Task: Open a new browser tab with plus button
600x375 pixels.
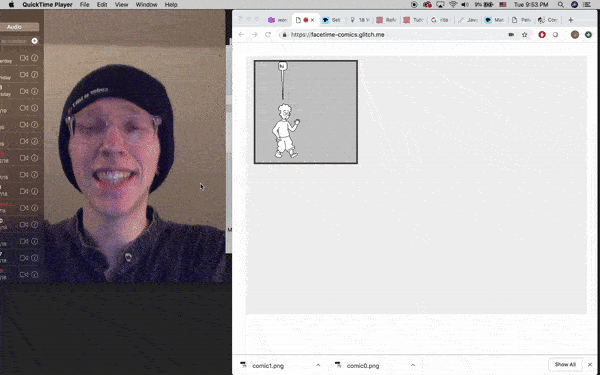Action: click(571, 20)
